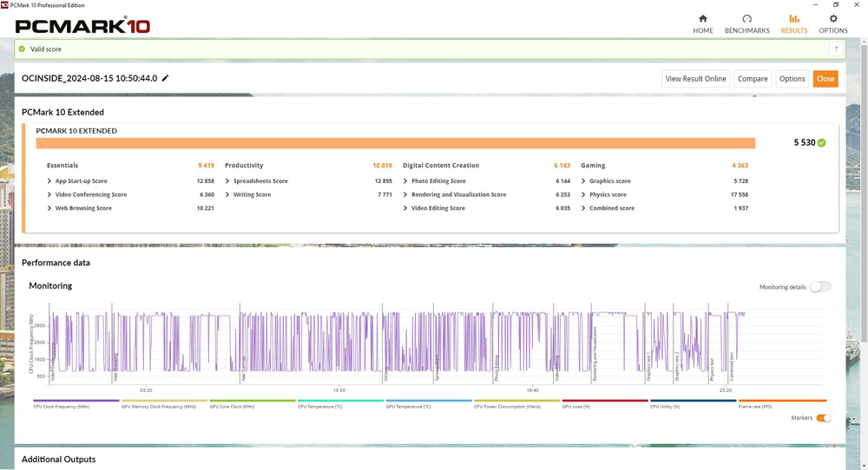868x470 pixels.
Task: Go to RESULTS tab label
Action: 794,30
